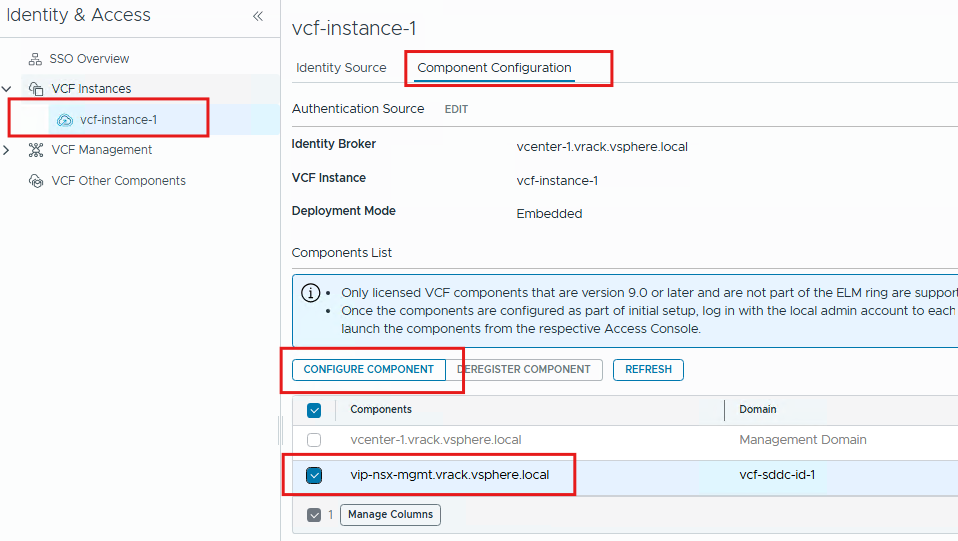Image resolution: width=958 pixels, height=541 pixels.
Task: Collapse the VCF Instances tree node
Action: pyautogui.click(x=8, y=89)
